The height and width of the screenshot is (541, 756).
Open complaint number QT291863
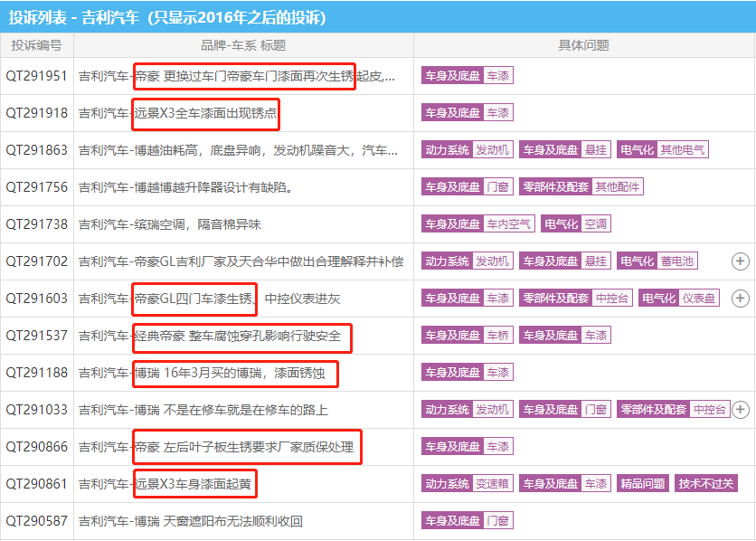point(37,150)
